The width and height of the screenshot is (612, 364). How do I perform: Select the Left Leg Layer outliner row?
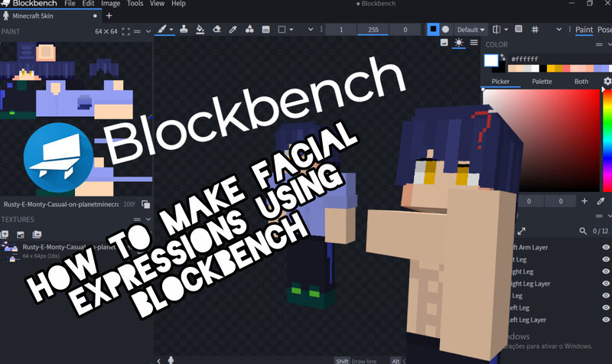coord(558,320)
